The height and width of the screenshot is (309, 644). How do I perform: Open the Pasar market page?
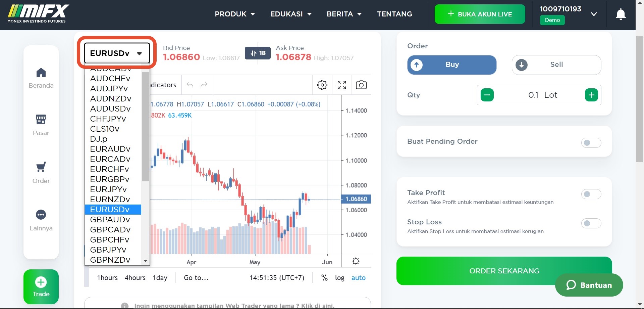tap(41, 125)
